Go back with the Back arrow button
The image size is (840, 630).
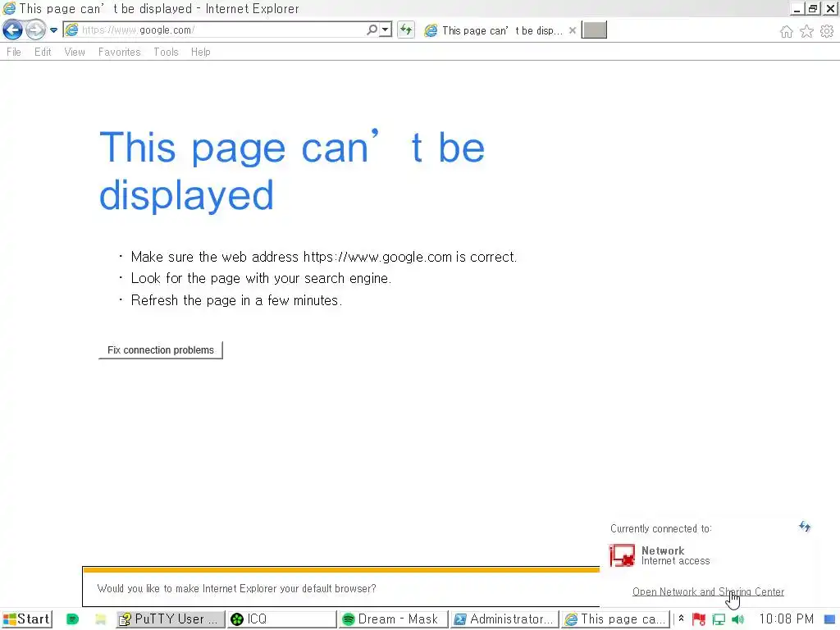click(13, 30)
